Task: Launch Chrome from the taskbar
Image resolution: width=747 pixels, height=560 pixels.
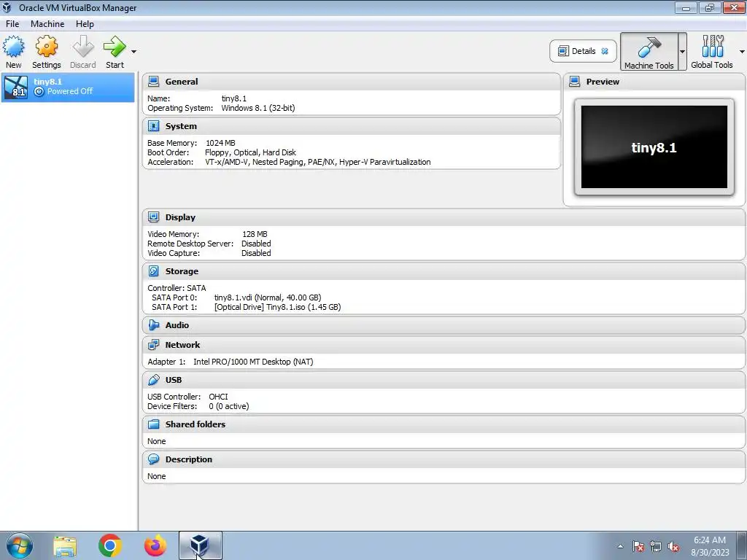Action: click(110, 545)
